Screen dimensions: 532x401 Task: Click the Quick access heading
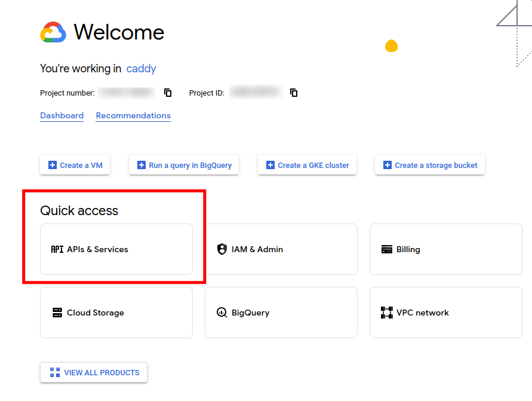click(x=79, y=210)
